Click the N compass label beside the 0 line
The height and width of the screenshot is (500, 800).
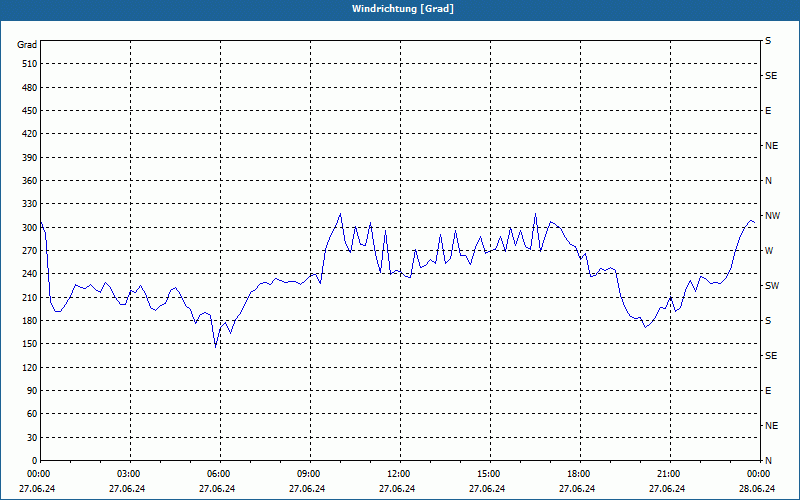click(x=768, y=461)
